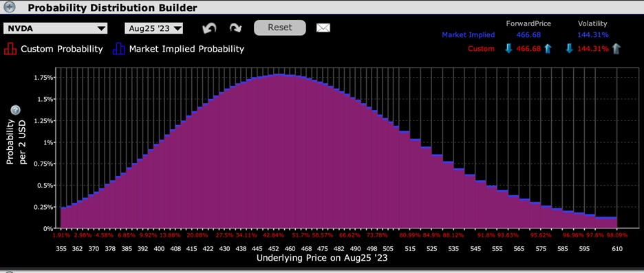This screenshot has width=644, height=273.
Task: Click the custom forward price 466.68 value
Action: click(x=528, y=49)
